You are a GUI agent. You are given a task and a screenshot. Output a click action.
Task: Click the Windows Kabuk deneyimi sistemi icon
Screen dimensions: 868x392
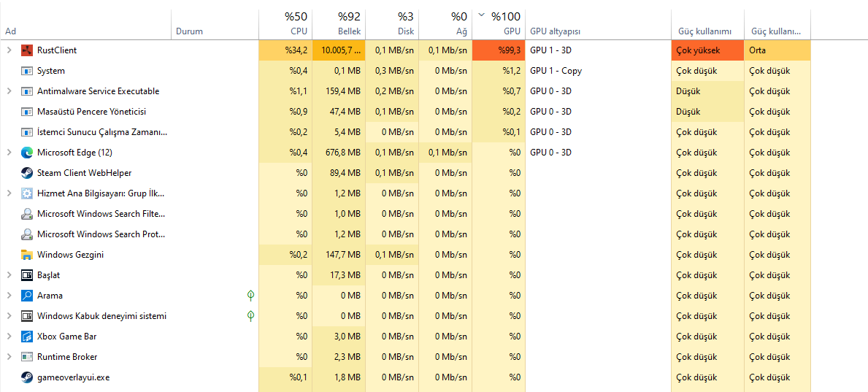[x=26, y=316]
